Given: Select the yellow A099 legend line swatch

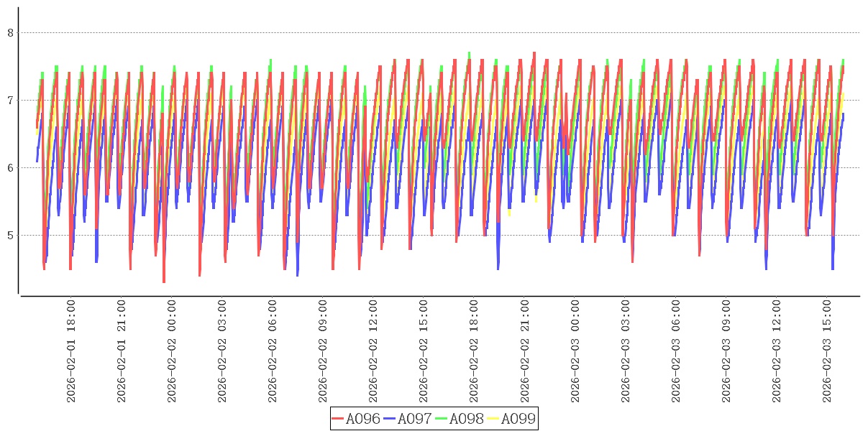Looking at the screenshot, I should coord(493,419).
